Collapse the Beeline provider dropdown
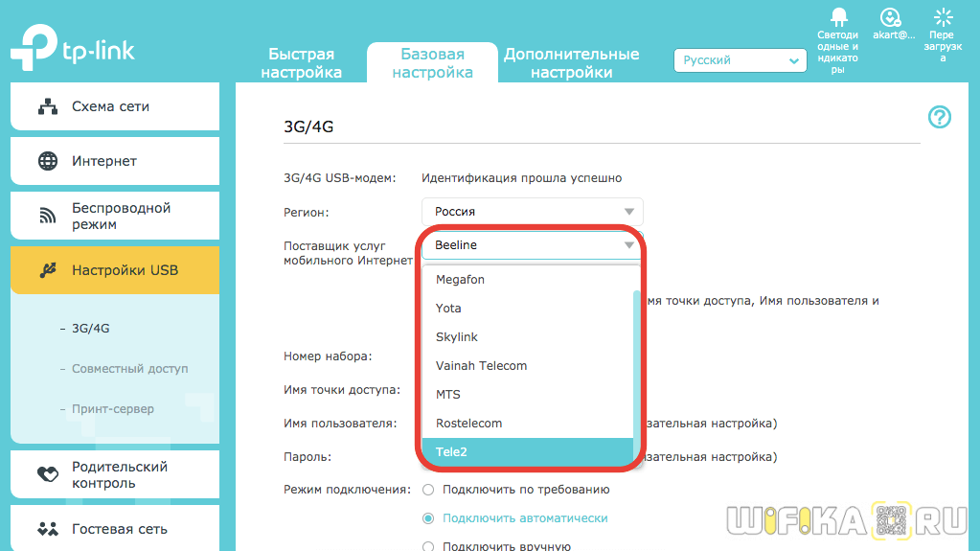The image size is (980, 551). (532, 245)
